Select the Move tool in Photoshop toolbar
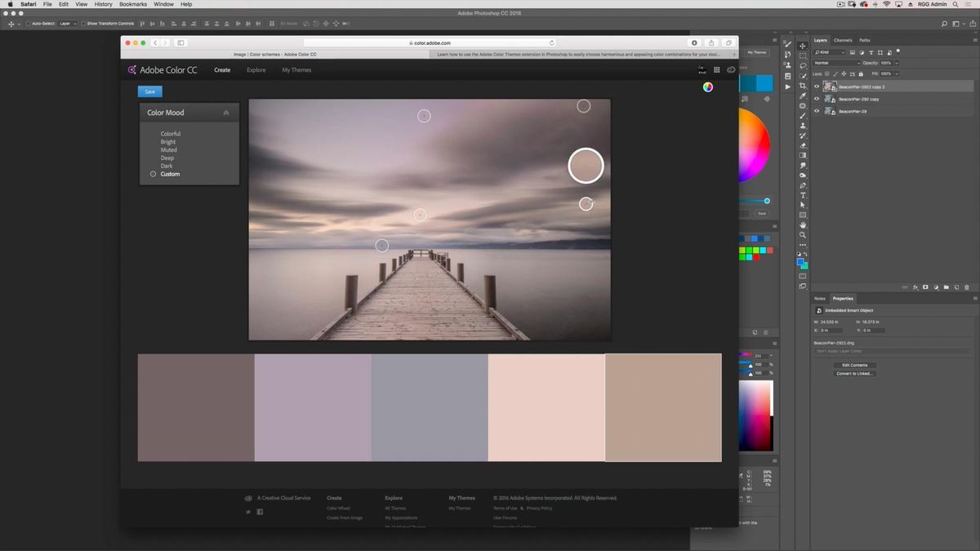 [803, 47]
